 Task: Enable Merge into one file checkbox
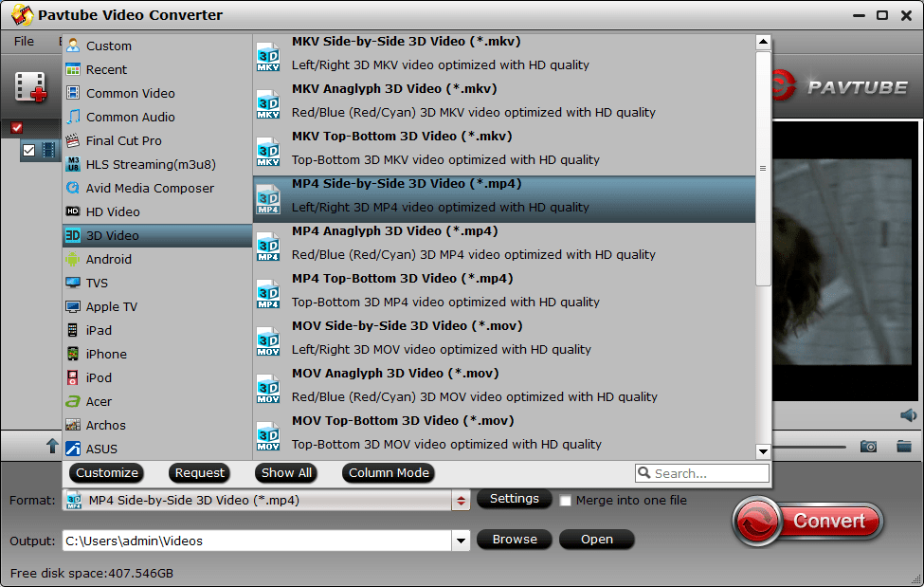[565, 501]
